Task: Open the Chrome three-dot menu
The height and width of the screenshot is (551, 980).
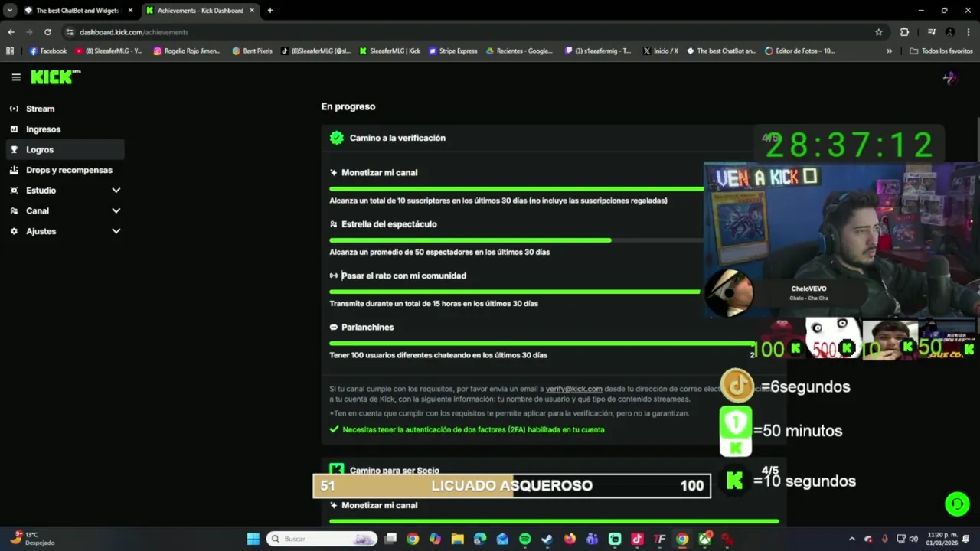Action: click(969, 32)
